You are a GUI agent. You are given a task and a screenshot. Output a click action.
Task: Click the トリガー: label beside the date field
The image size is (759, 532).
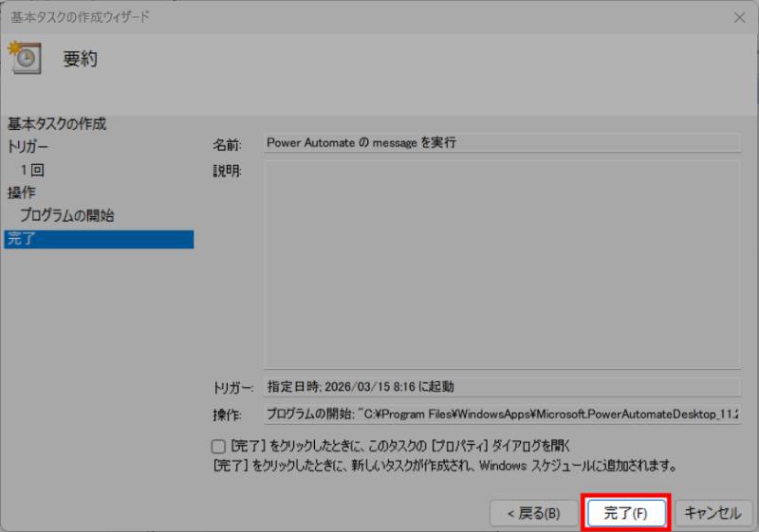coord(232,388)
